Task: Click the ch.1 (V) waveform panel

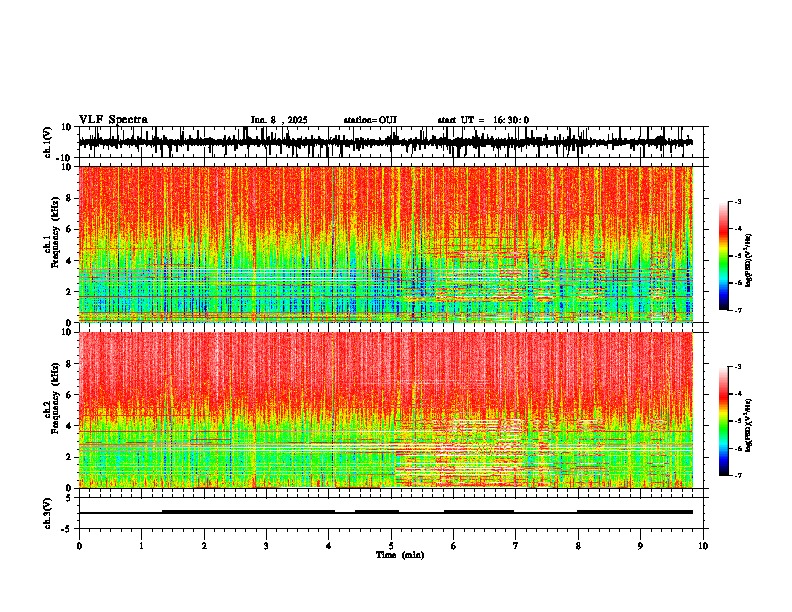Action: pos(393,142)
